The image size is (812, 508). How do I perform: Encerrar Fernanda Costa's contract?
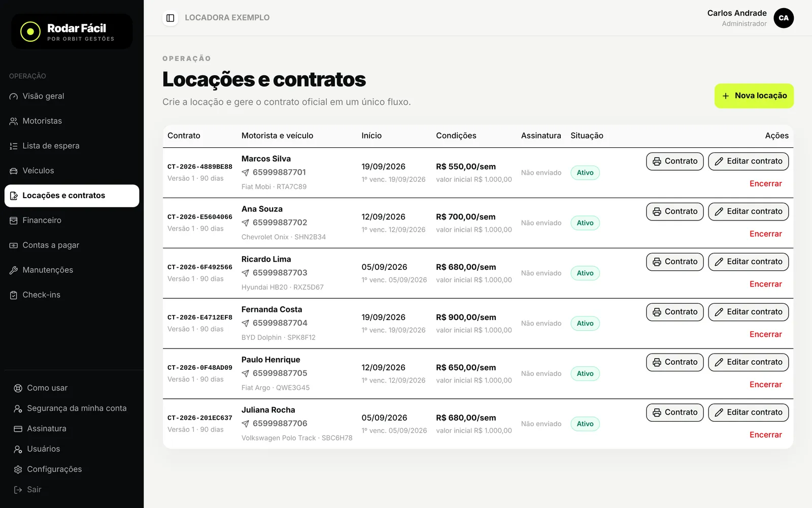click(x=766, y=335)
